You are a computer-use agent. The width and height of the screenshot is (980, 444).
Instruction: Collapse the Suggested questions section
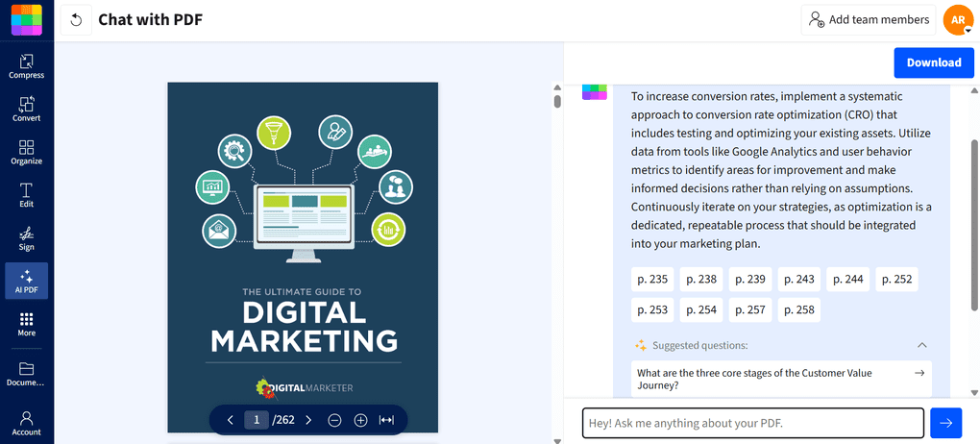click(921, 345)
